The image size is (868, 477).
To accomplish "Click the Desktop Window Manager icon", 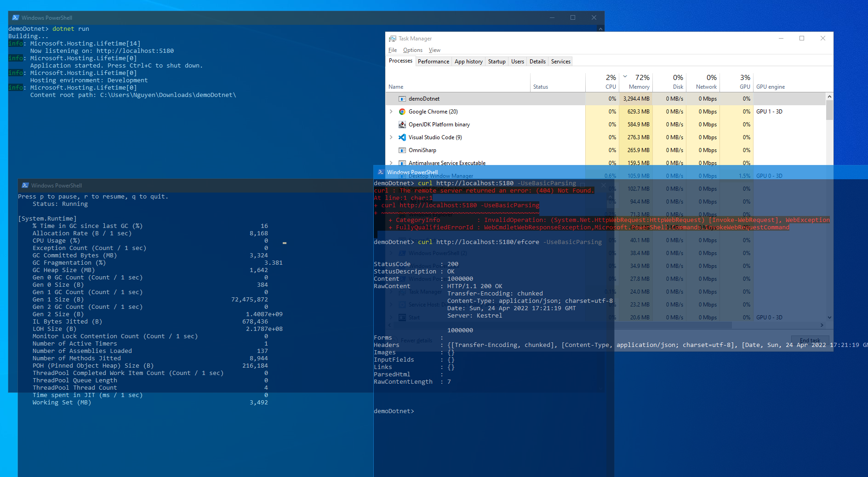I will 402,176.
